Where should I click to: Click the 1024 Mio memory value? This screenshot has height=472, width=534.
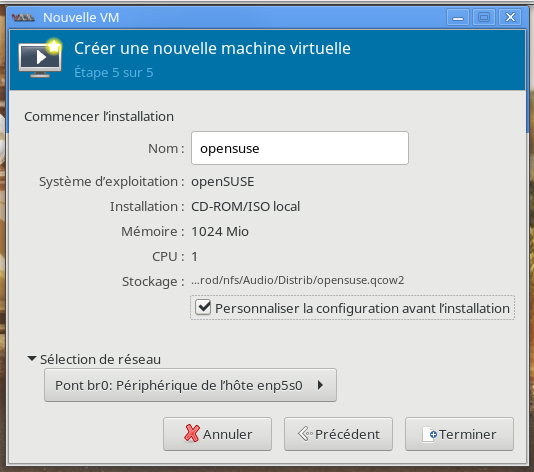click(220, 232)
